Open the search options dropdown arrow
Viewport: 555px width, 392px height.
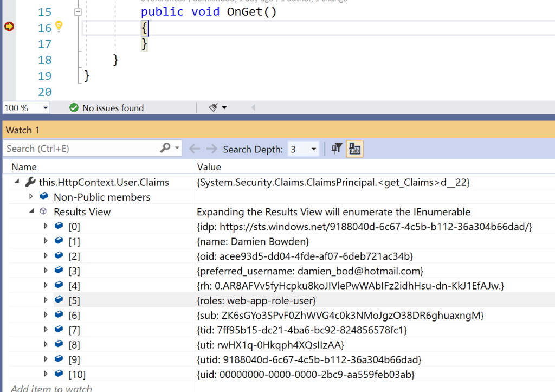coord(177,148)
